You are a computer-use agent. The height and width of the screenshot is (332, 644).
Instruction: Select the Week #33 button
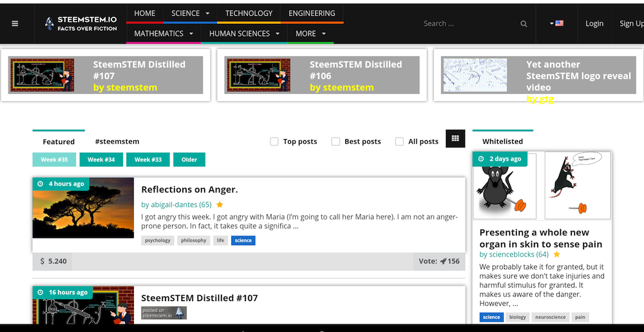pyautogui.click(x=148, y=160)
